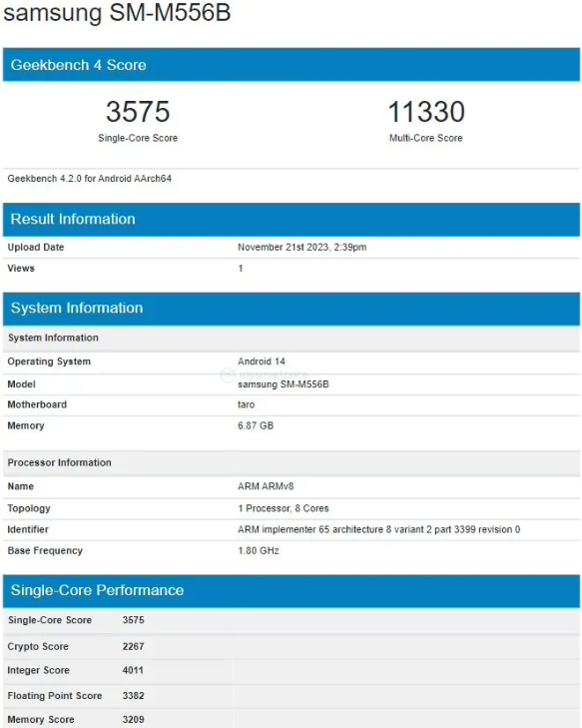The height and width of the screenshot is (728, 582).
Task: Click the memory value 6.87 GB
Action: click(256, 425)
